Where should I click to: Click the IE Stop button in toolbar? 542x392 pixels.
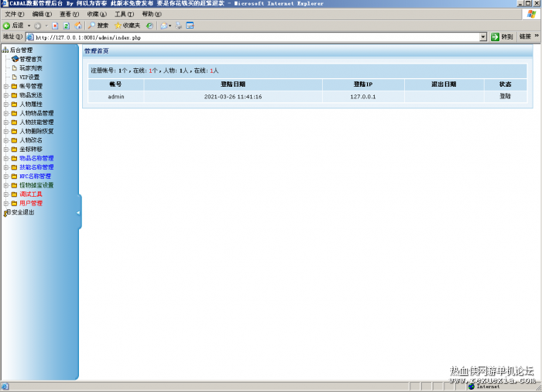coord(55,26)
